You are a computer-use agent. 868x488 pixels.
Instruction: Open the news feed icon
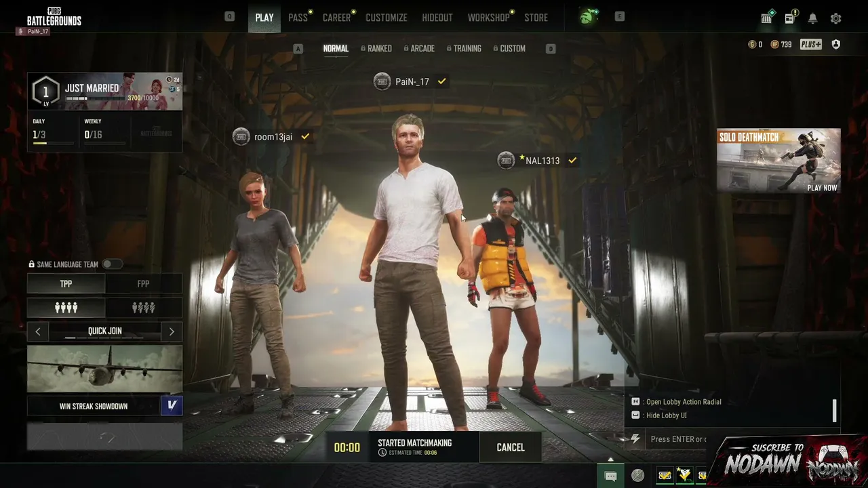790,18
